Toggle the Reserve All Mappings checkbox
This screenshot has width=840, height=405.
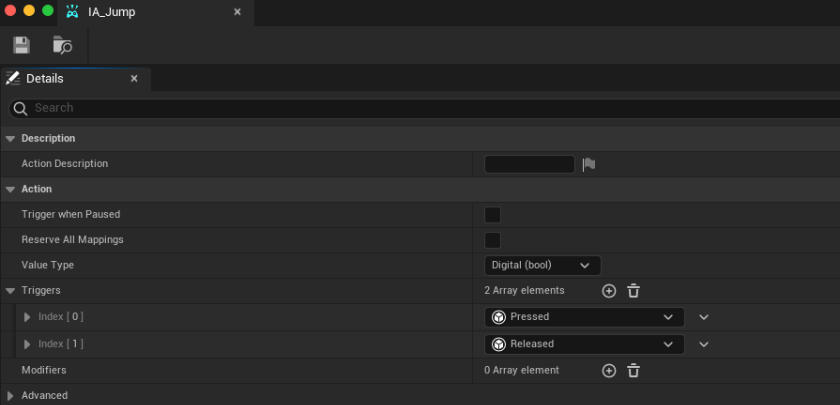pos(492,240)
